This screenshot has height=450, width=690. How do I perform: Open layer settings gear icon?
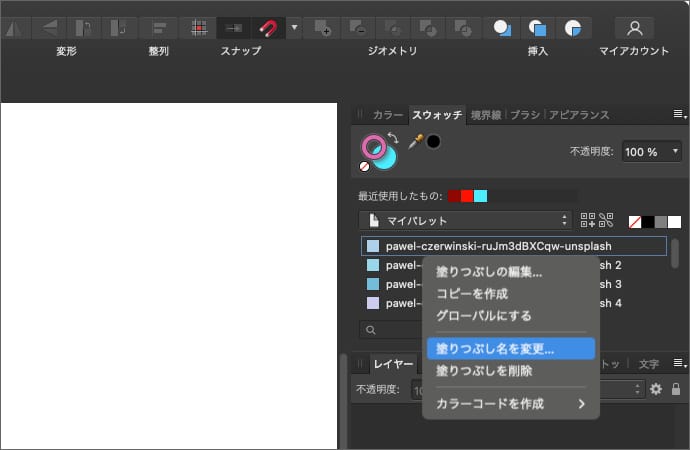656,389
